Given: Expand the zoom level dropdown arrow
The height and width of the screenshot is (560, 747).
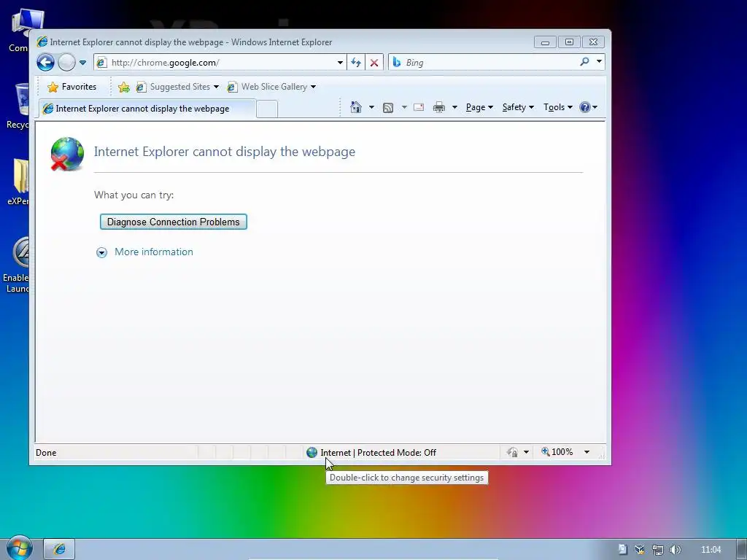Looking at the screenshot, I should (587, 452).
